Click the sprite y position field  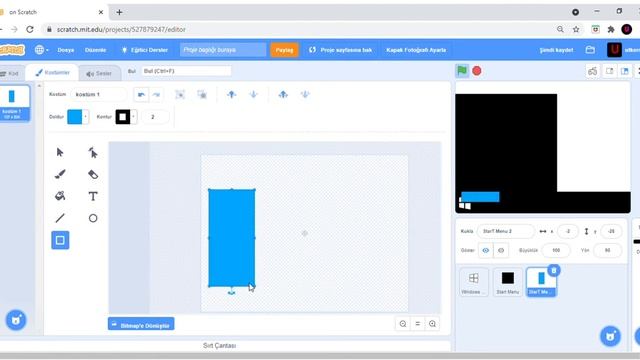click(611, 231)
